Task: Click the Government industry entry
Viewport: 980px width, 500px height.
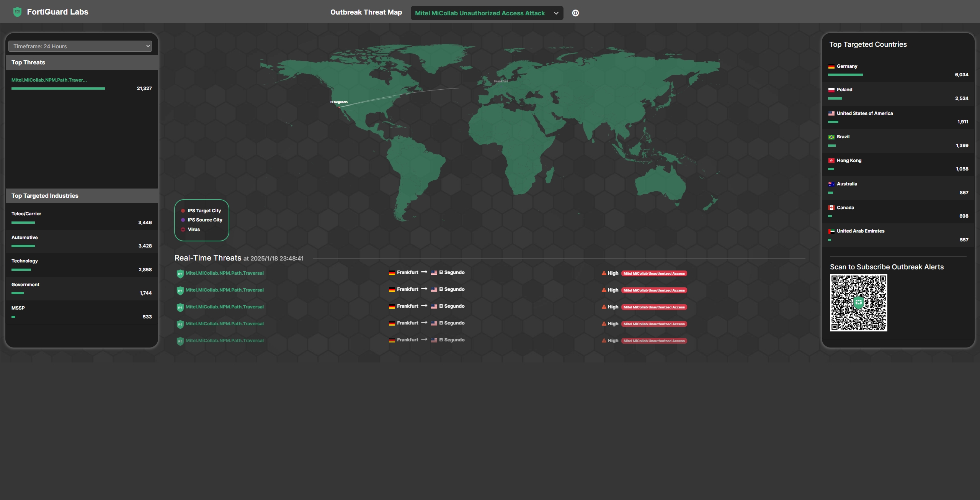Action: [82, 289]
